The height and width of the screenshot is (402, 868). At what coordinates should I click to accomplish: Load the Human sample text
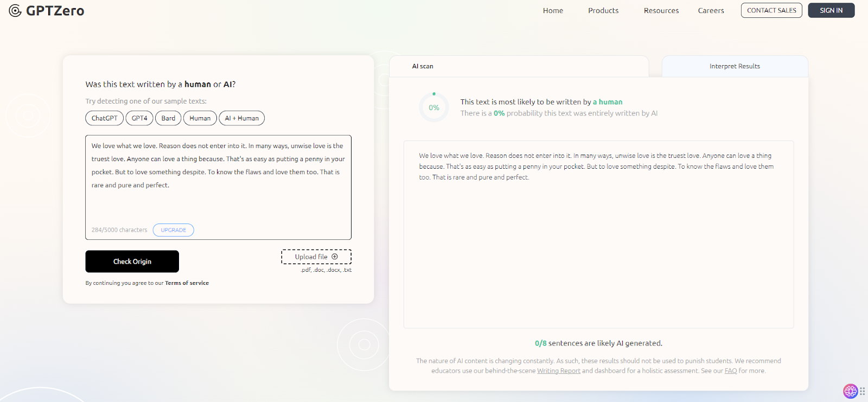[x=200, y=118]
